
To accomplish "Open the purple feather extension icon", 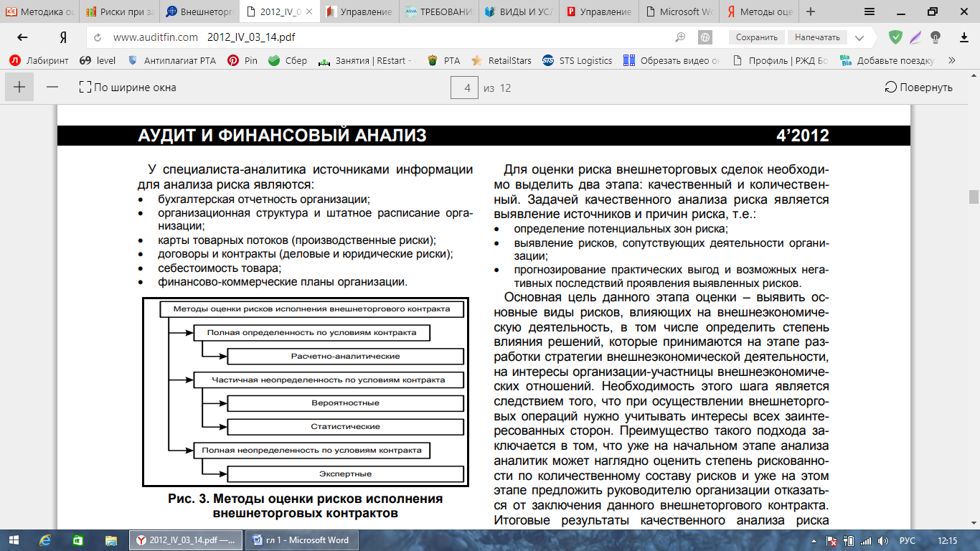I will (x=915, y=37).
